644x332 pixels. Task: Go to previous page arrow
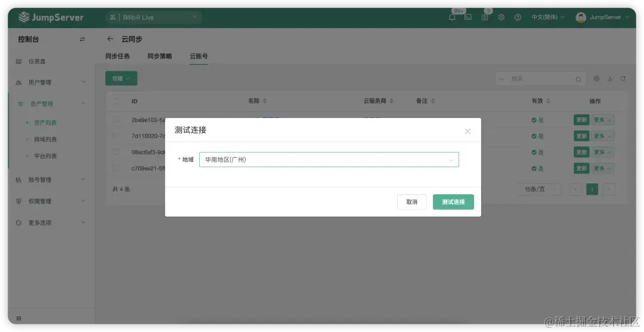(x=575, y=189)
